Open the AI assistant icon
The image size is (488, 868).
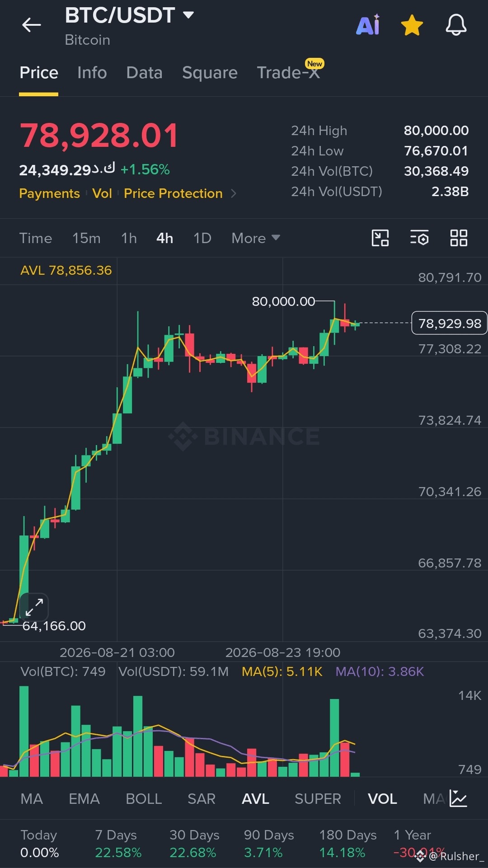(368, 25)
